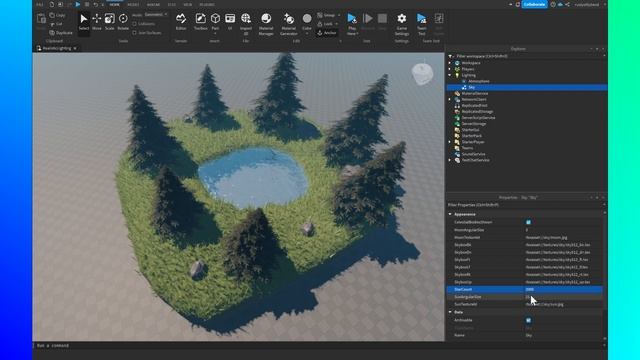Select ReplicatedFirst in Explorer
This screenshot has height=360, width=640.
coord(474,105)
